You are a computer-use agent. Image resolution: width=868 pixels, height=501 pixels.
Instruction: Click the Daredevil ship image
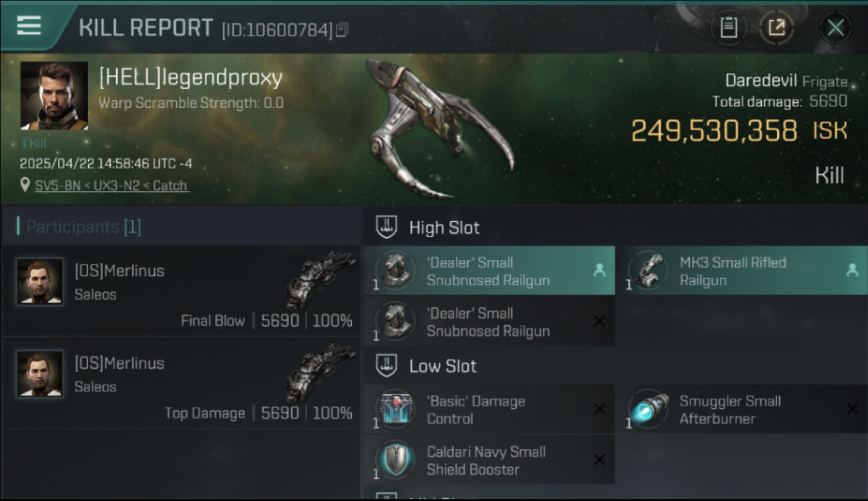click(x=439, y=128)
